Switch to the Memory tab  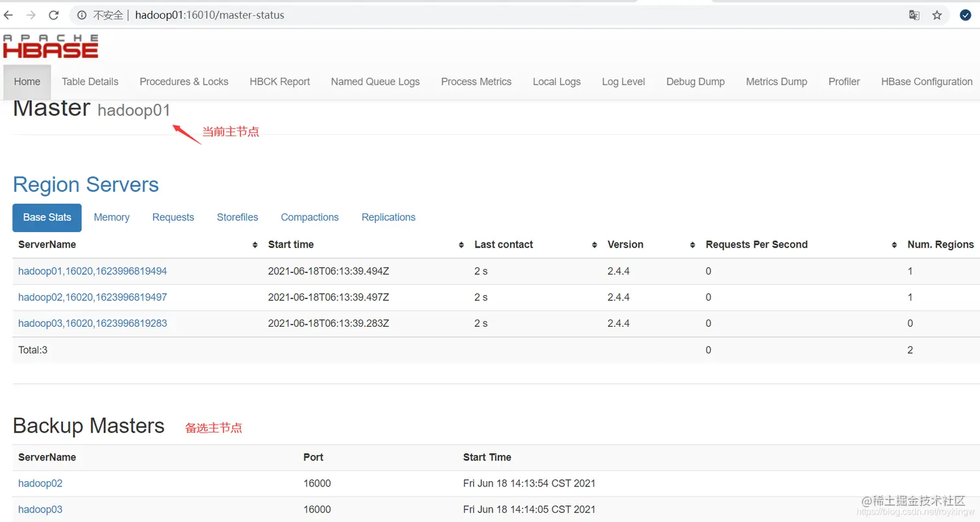[x=111, y=217]
